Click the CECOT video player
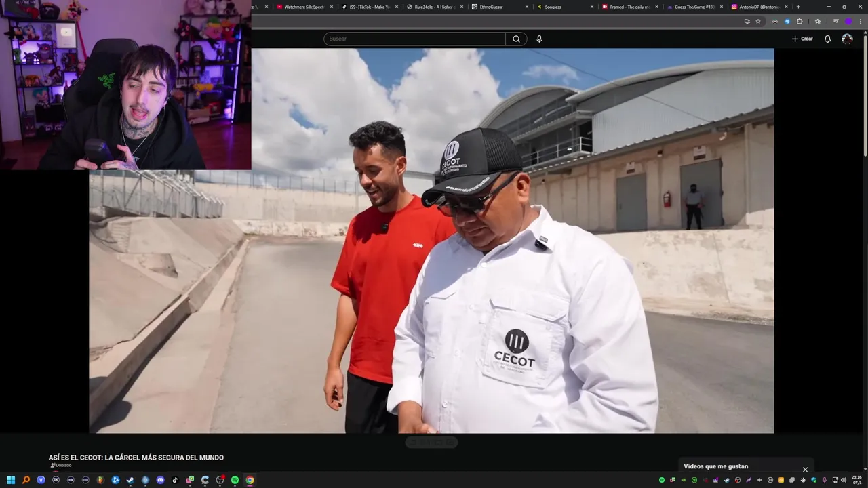The height and width of the screenshot is (488, 868). coord(431,241)
